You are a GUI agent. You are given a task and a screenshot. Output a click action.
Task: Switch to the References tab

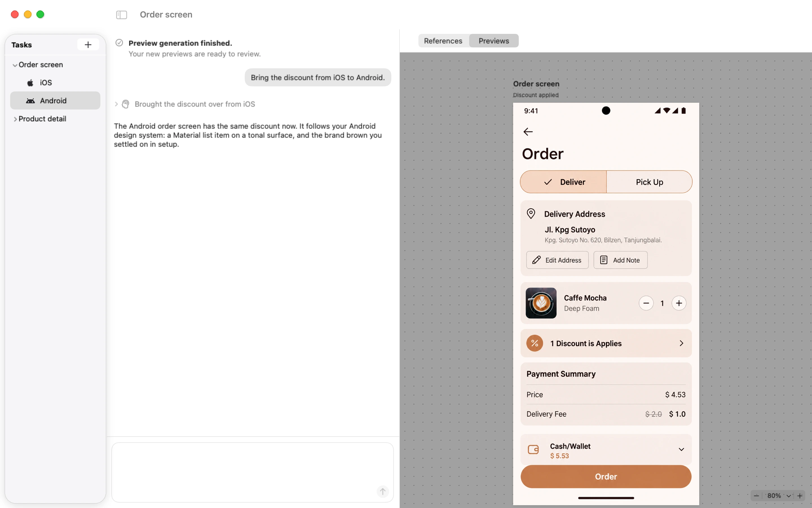coord(443,41)
